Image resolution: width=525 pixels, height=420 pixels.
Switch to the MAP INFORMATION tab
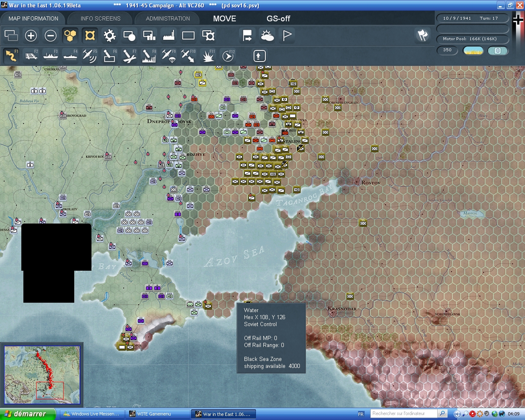(33, 18)
